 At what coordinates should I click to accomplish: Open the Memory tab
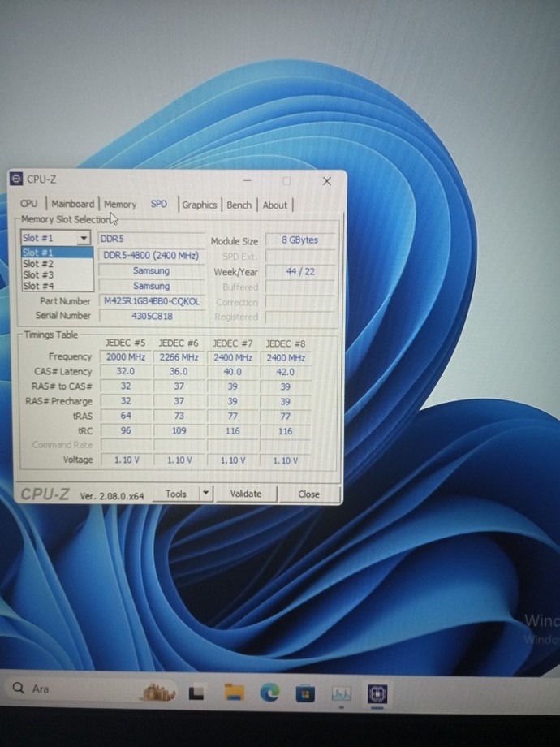120,205
